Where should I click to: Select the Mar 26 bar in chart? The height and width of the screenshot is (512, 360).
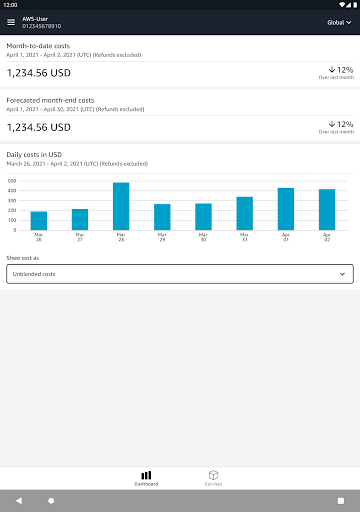click(39, 221)
